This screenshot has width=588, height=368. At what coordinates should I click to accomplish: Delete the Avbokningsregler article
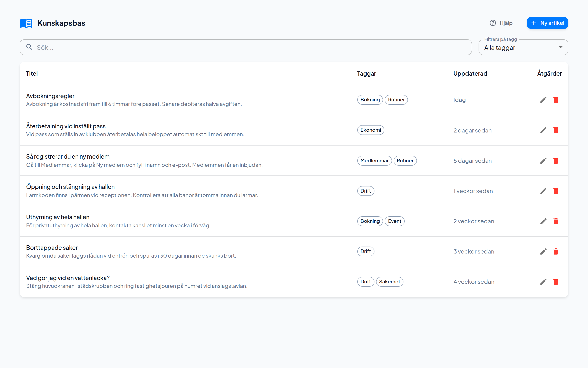[x=556, y=100]
